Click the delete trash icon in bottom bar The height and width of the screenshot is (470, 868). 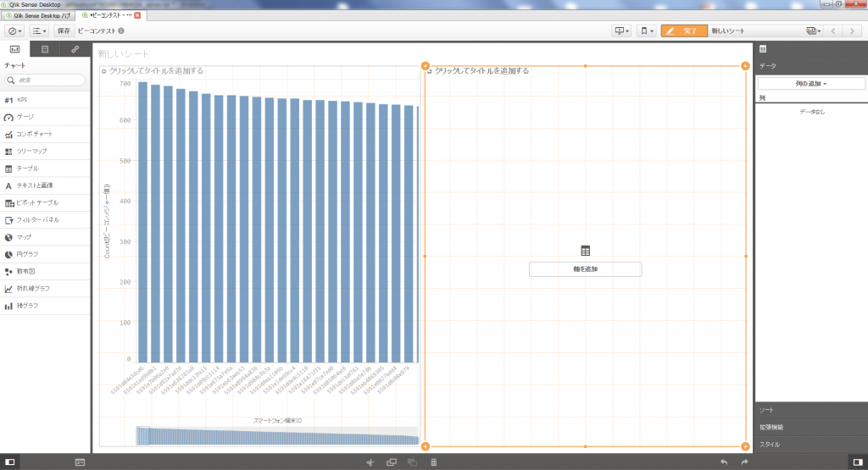point(433,462)
